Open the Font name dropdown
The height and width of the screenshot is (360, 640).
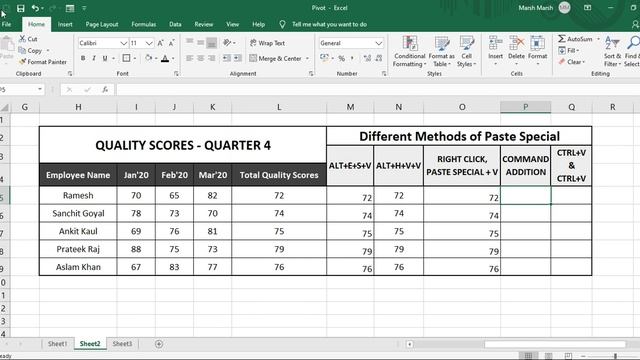(x=123, y=43)
